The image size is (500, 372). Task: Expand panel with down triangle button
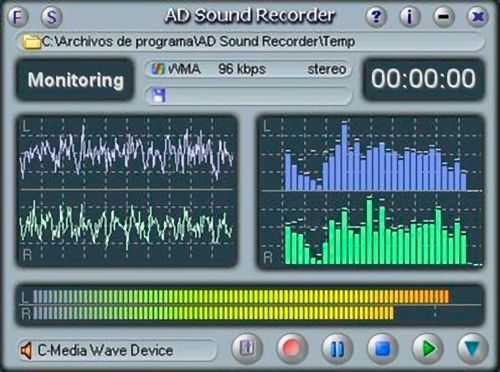pyautogui.click(x=473, y=349)
